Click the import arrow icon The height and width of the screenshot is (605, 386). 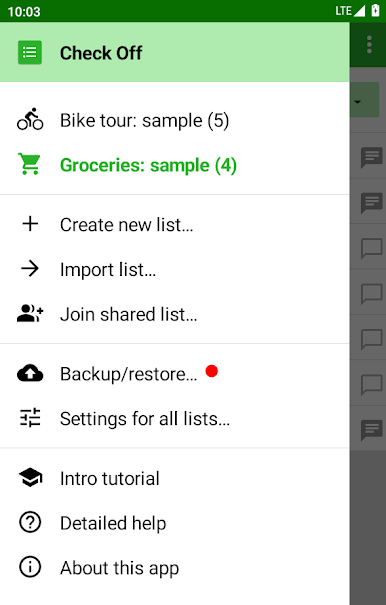click(30, 269)
